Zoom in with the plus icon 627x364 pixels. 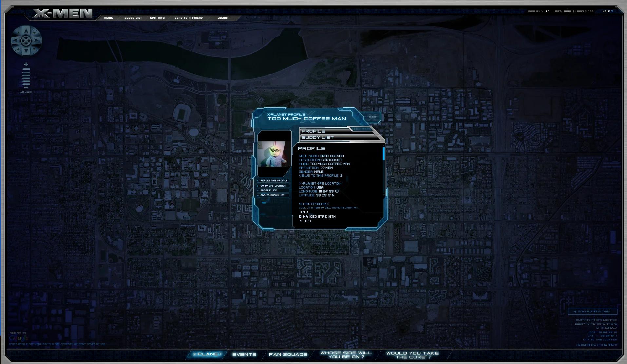click(x=26, y=64)
